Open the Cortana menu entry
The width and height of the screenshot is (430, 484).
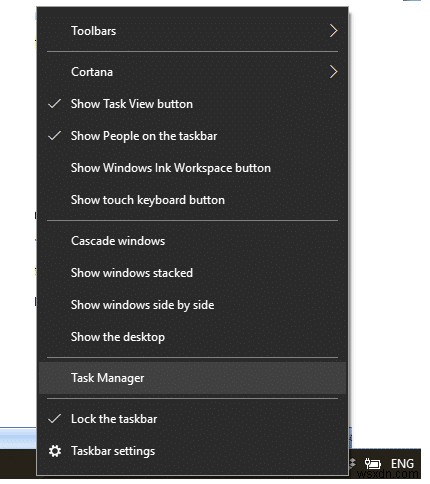coord(192,72)
